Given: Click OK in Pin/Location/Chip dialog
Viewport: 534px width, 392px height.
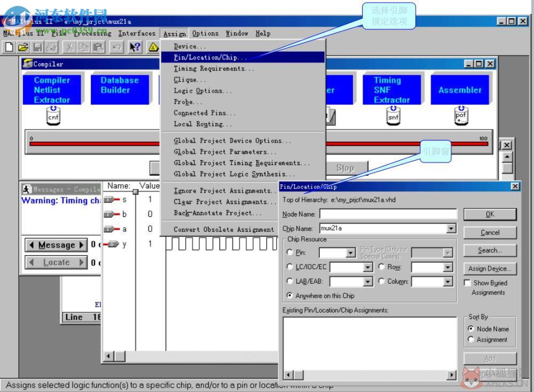Looking at the screenshot, I should (490, 214).
